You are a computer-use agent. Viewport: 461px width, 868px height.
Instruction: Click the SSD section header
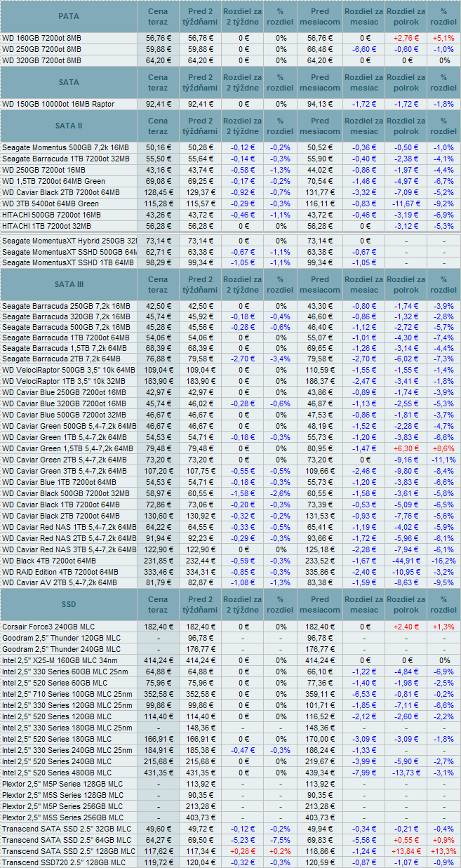[68, 605]
